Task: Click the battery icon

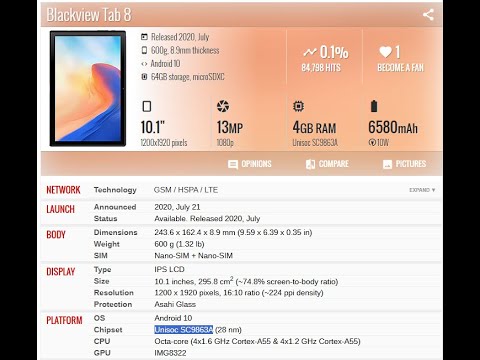Action: 374,106
